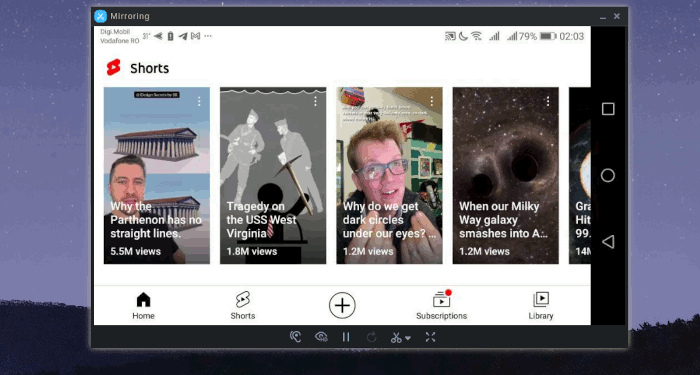
Task: Click the Shorts section heading text
Action: click(150, 68)
